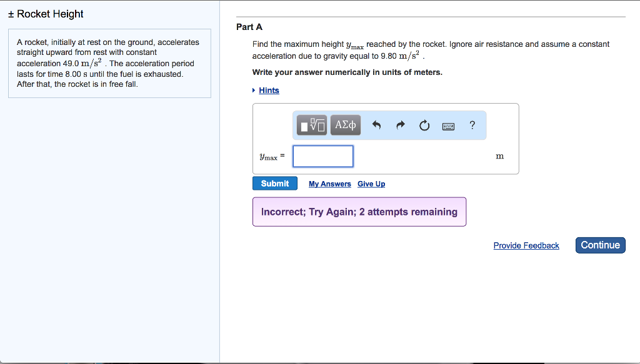640x364 pixels.
Task: Click the rocket problem description box
Action: 109,63
